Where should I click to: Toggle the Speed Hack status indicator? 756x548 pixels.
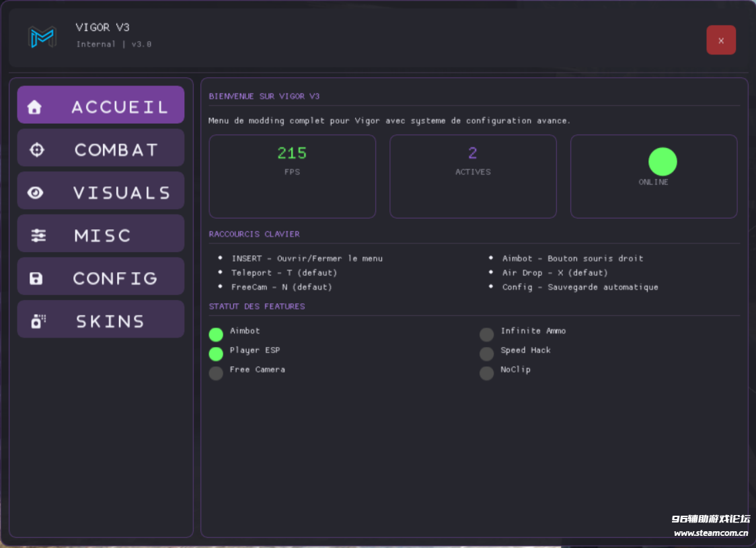pyautogui.click(x=486, y=354)
